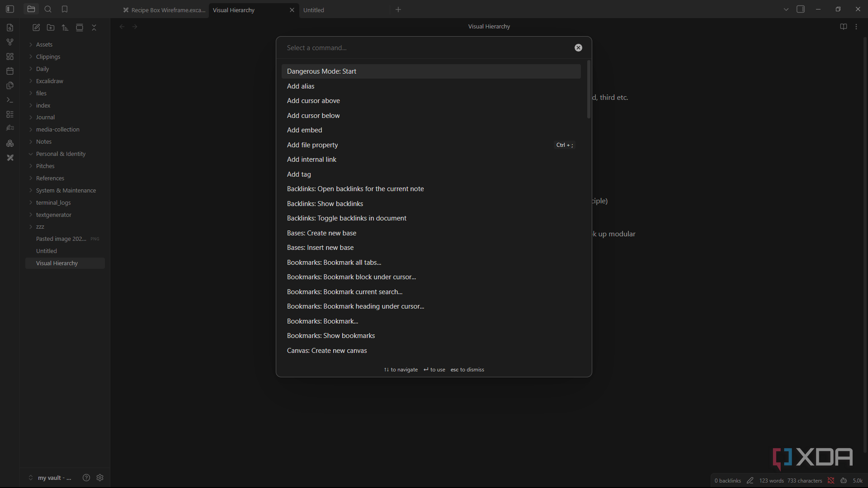Screen dimensions: 868x488
Task: Open today's daily note calendar icon
Action: 10,71
